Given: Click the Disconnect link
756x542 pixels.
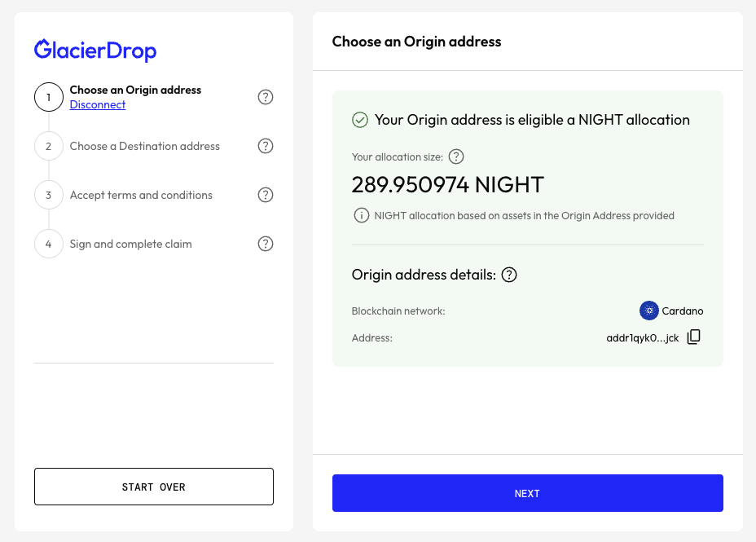Looking at the screenshot, I should click(98, 104).
